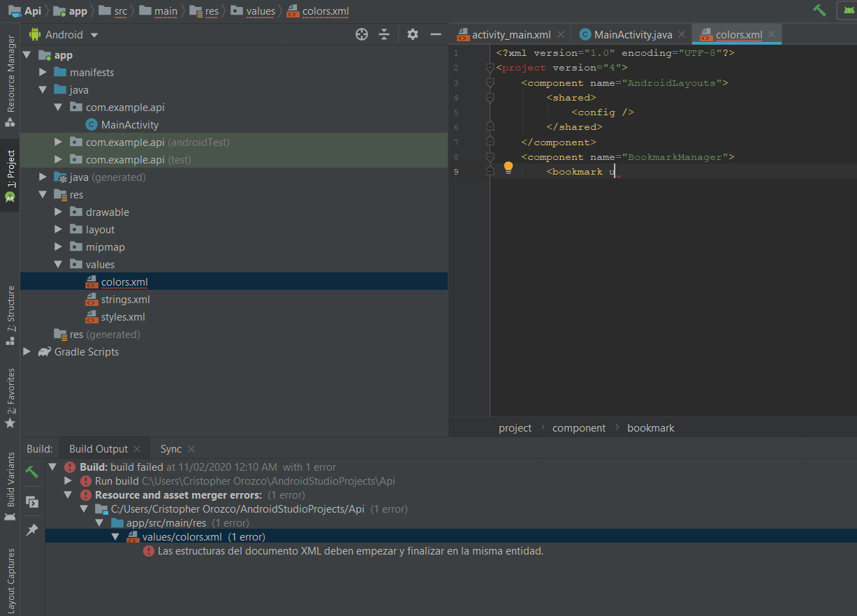
Task: Collapse the values folder
Action: 59,264
